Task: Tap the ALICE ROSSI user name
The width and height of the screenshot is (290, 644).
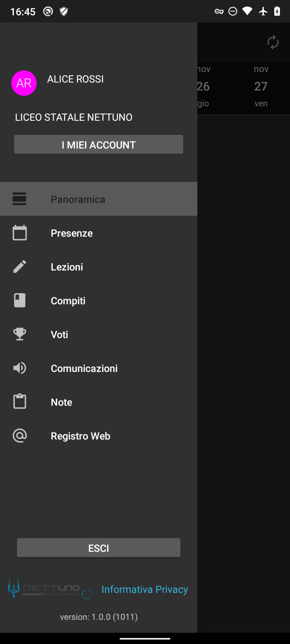Action: click(75, 79)
